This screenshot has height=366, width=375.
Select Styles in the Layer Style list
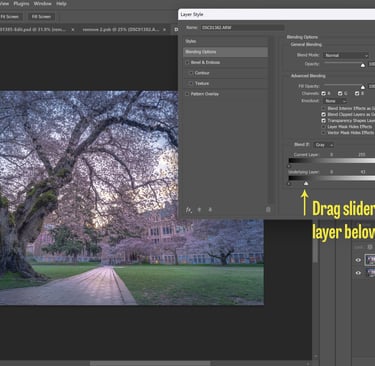(x=226, y=41)
